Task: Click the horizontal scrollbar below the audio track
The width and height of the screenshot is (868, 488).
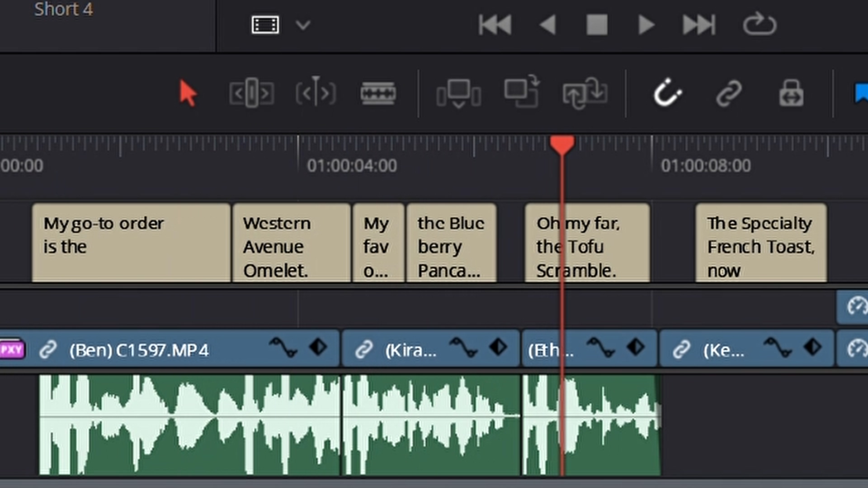Action: [434, 483]
